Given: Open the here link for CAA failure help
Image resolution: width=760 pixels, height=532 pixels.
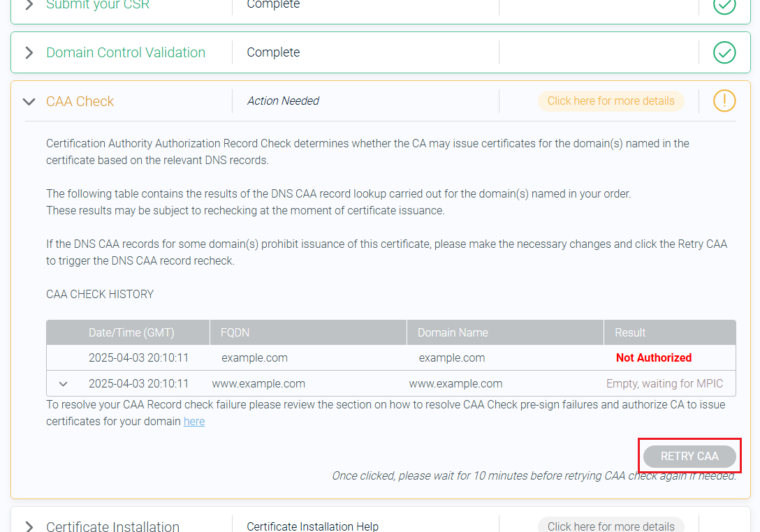Looking at the screenshot, I should 194,421.
